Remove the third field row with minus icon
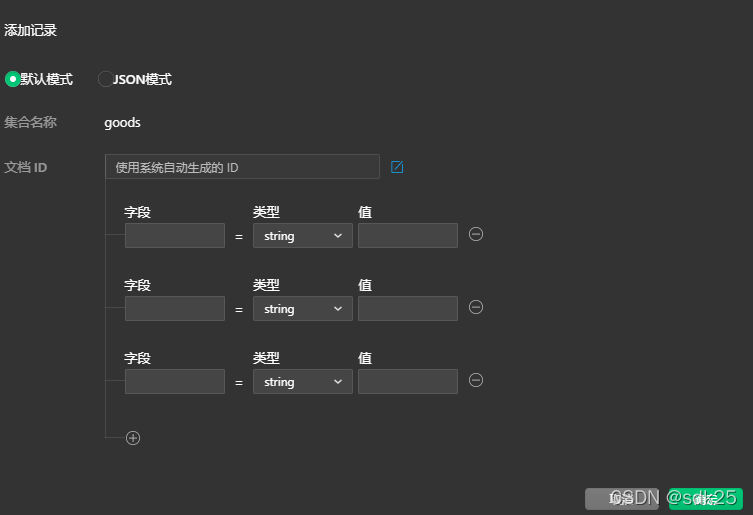Image resolution: width=753 pixels, height=515 pixels. [476, 380]
